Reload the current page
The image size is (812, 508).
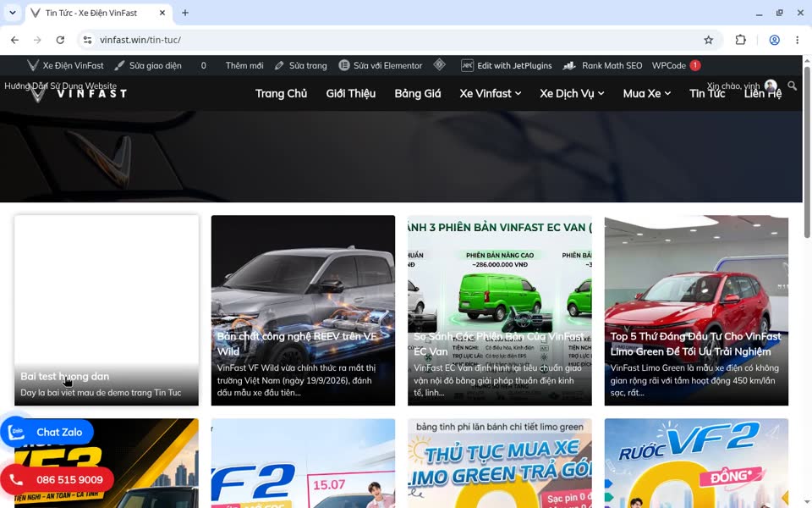pos(60,40)
